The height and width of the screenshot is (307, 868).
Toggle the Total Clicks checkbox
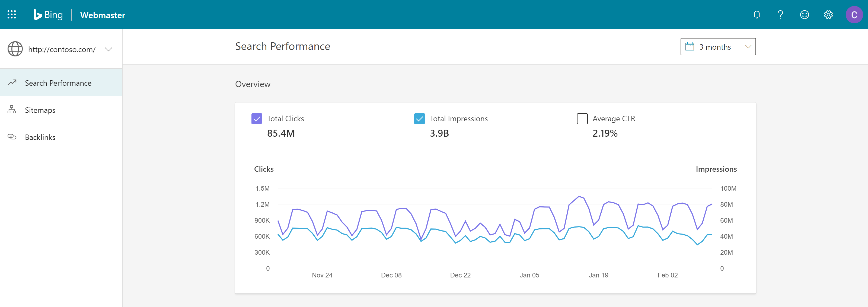click(256, 118)
